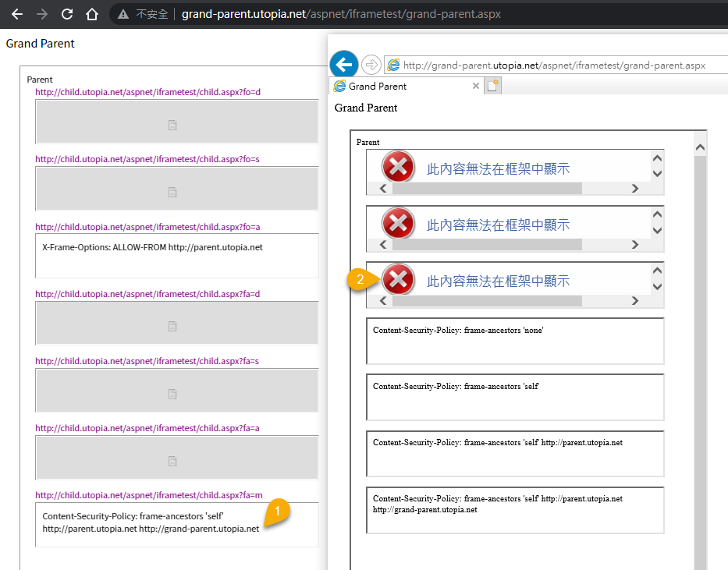Viewport: 728px width, 570px height.
Task: Open a new tab in Internet Explorer
Action: click(x=492, y=86)
